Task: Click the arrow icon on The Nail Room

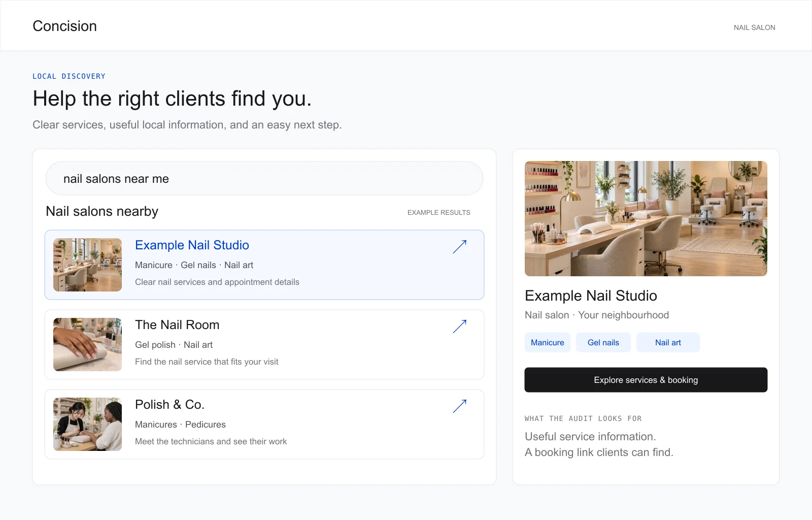Action: click(x=460, y=327)
